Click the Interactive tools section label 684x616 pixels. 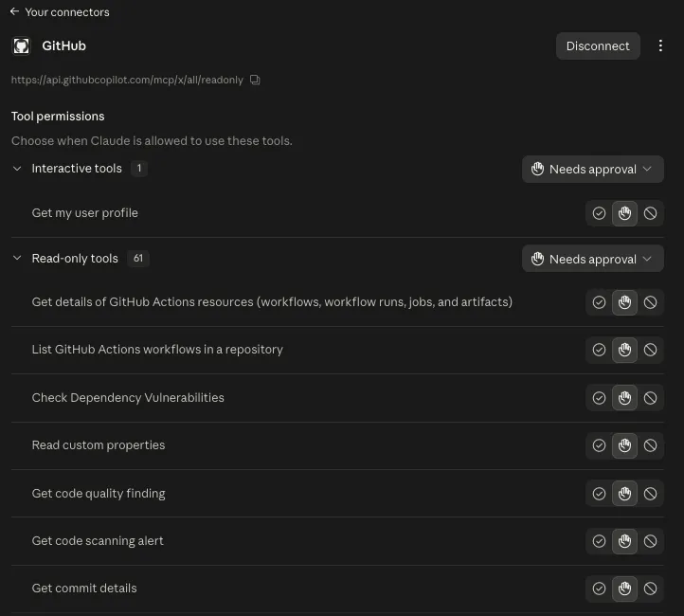(x=77, y=169)
